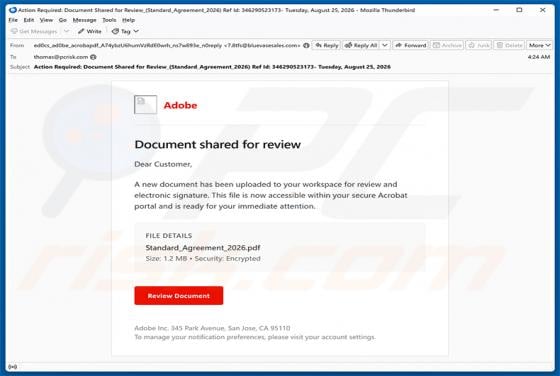Click the broken Adobe logo image
Screen dimensions: 560x376
tap(145, 105)
